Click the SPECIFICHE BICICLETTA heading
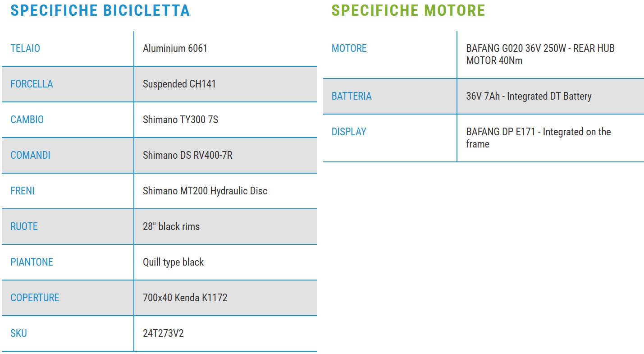Screen dimensions: 644x354 [100, 10]
